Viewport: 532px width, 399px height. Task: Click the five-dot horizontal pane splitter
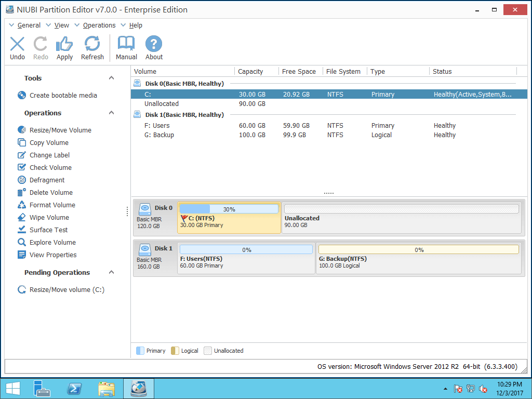pos(328,193)
